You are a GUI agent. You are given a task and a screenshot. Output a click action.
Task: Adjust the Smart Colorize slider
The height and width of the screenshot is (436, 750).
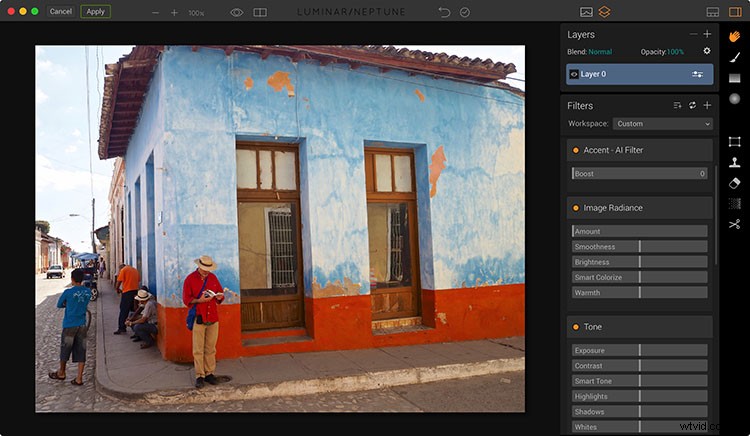tap(640, 277)
